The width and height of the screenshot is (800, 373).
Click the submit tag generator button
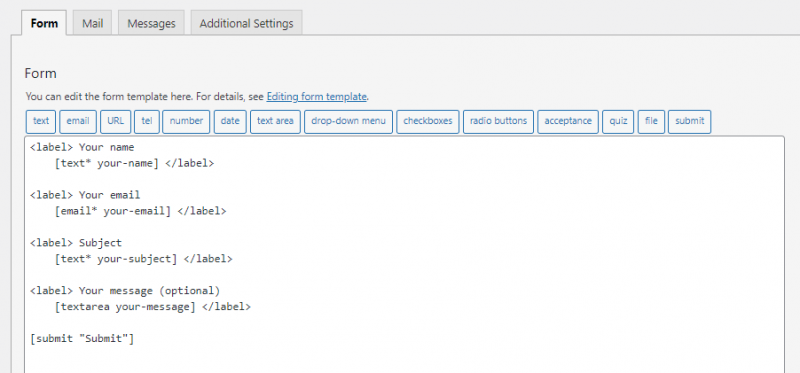[x=689, y=121]
